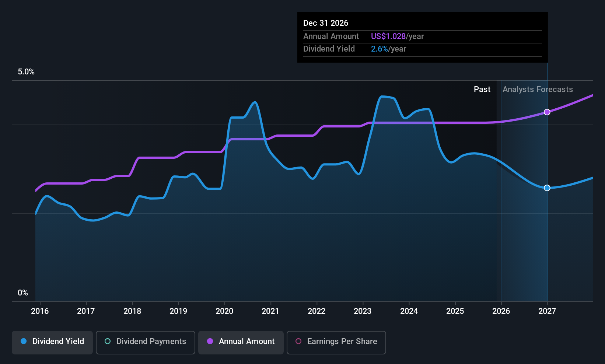The height and width of the screenshot is (364, 605).
Task: Click the US$1.028 annual amount value
Action: (x=388, y=36)
